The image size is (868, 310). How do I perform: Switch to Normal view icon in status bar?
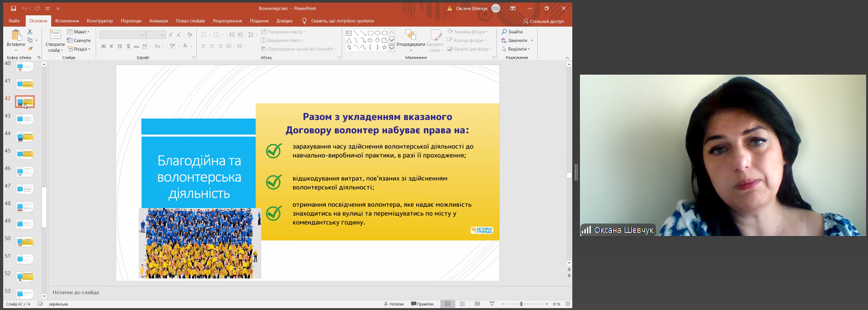[x=447, y=304]
